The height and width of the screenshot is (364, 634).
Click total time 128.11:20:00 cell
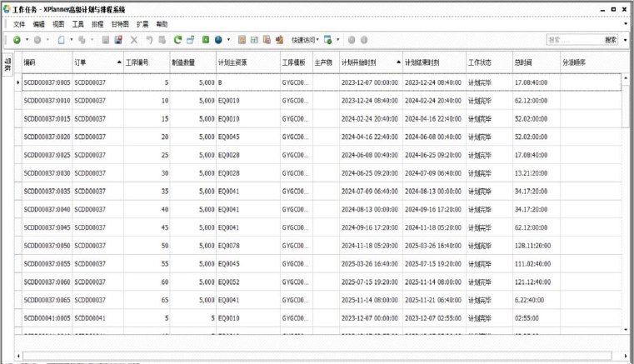pyautogui.click(x=537, y=246)
